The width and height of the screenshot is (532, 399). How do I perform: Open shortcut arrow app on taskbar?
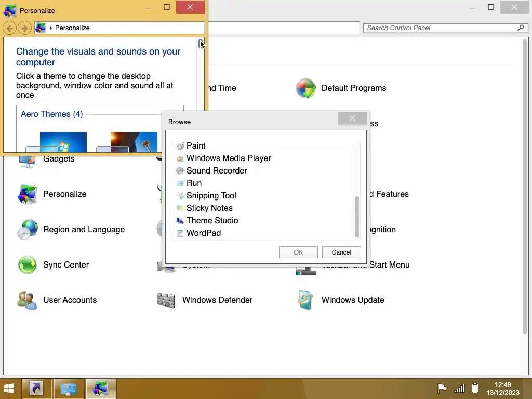pos(37,389)
